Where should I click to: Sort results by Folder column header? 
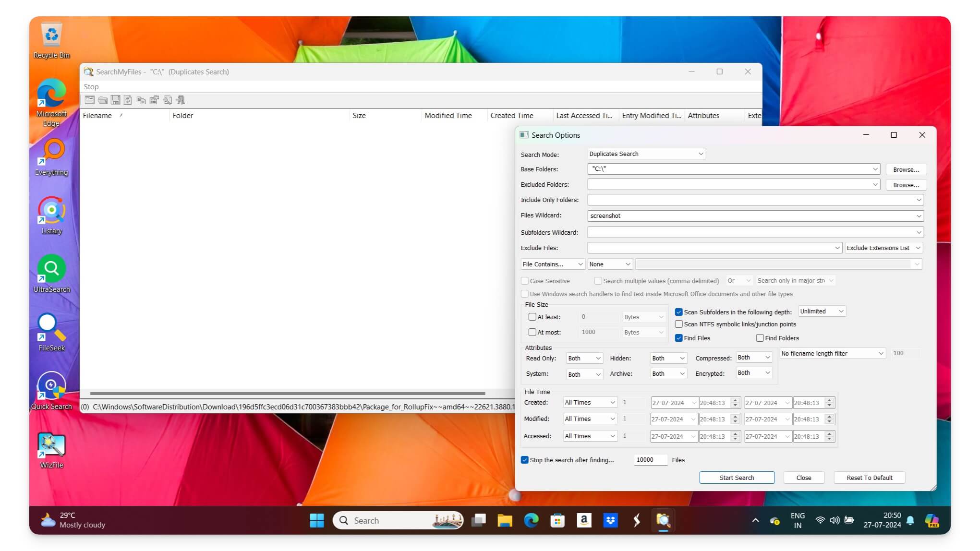coord(183,116)
